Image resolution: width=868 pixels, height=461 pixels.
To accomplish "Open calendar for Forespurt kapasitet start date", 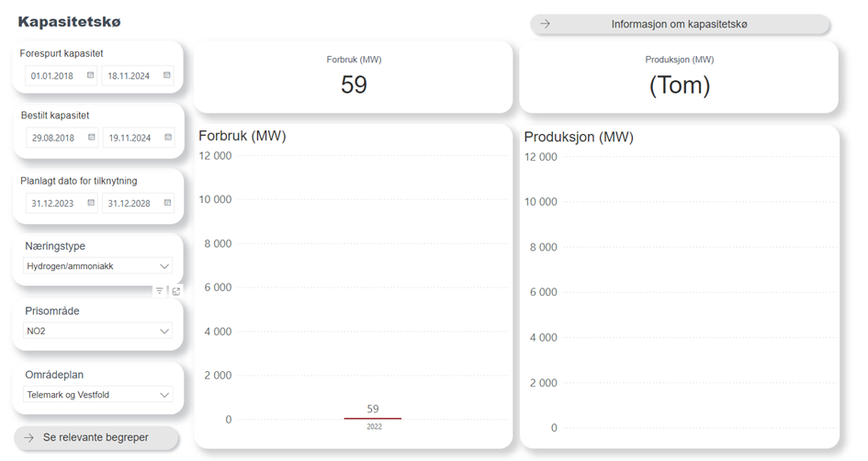I will [91, 75].
